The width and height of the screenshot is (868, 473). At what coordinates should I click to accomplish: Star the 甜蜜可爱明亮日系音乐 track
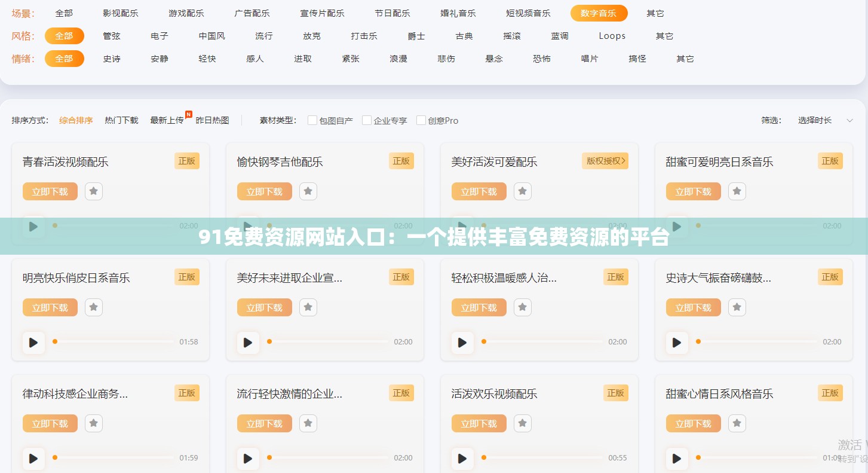point(737,191)
